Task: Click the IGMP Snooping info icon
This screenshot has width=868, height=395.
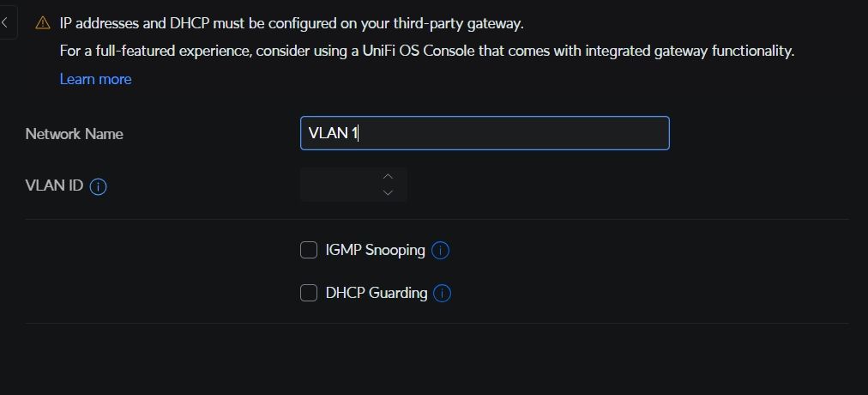Action: tap(441, 251)
